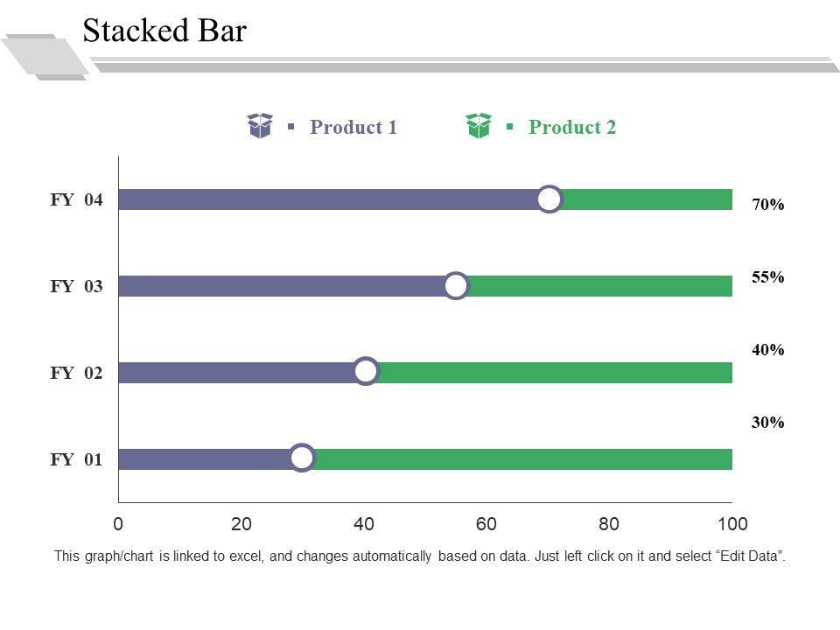
Task: Click the 40% data label
Action: pyautogui.click(x=767, y=350)
